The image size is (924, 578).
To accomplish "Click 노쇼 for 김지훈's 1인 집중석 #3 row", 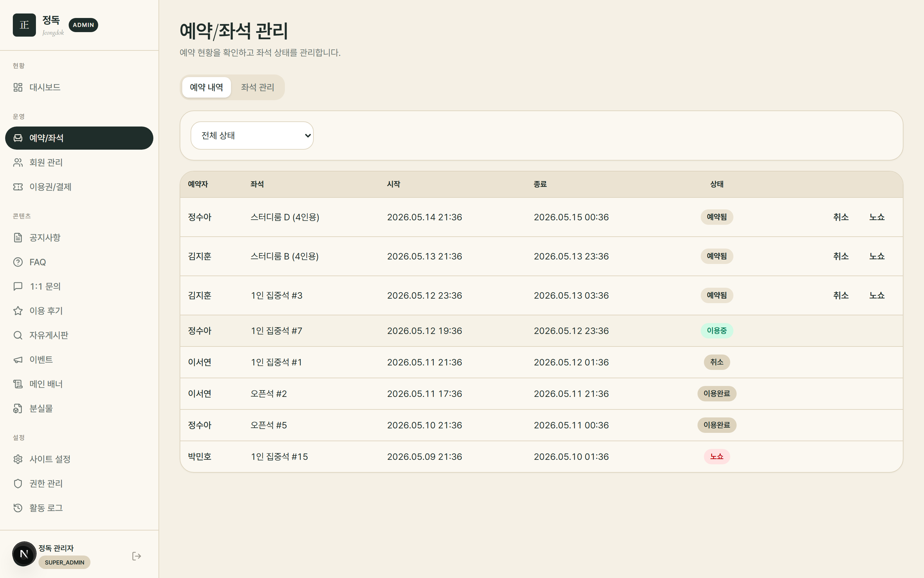I will [877, 295].
